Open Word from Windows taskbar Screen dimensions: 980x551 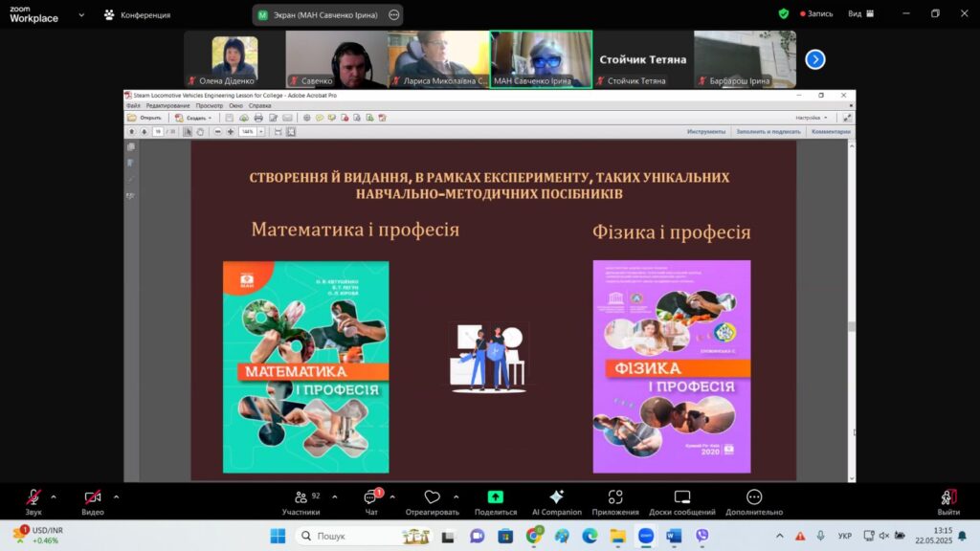[x=674, y=536]
